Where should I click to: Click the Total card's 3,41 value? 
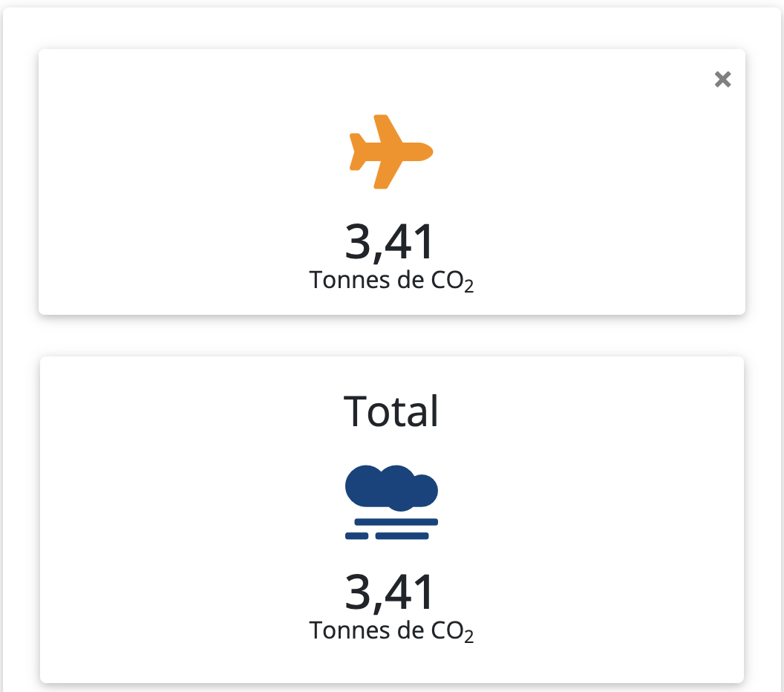390,592
